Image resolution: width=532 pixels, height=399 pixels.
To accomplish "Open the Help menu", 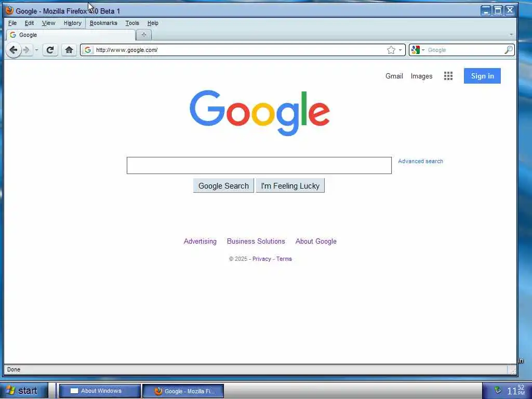I will pyautogui.click(x=153, y=23).
